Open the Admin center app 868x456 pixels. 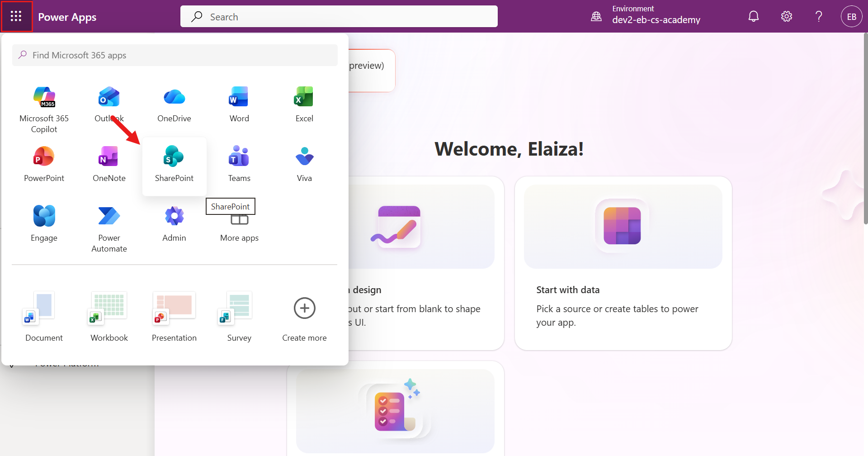tap(174, 224)
